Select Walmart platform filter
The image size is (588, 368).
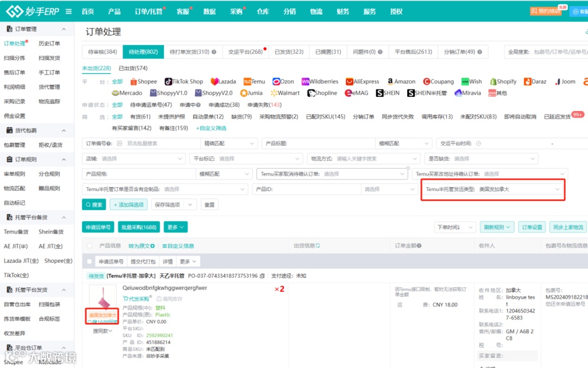[285, 93]
